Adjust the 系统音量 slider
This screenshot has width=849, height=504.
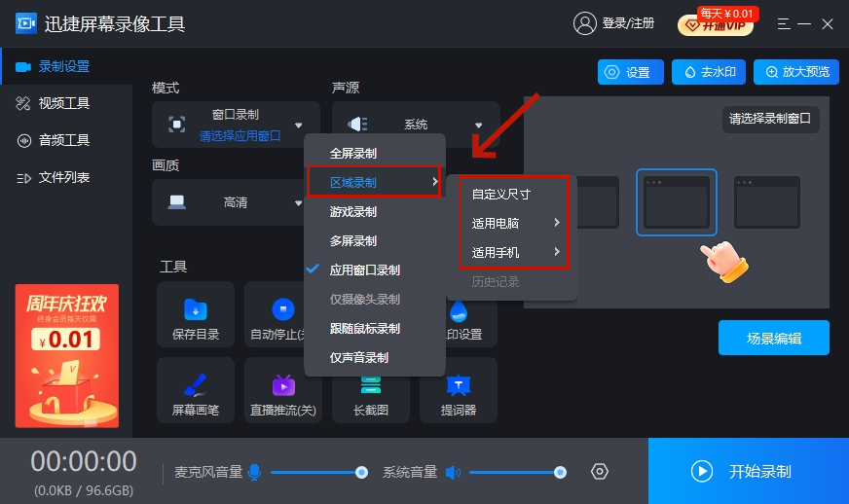pos(518,473)
